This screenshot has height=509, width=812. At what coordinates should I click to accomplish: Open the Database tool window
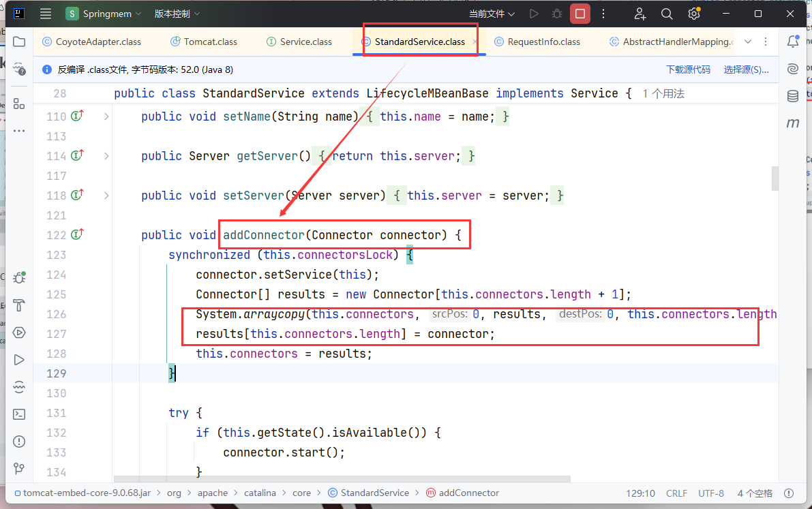coord(793,96)
